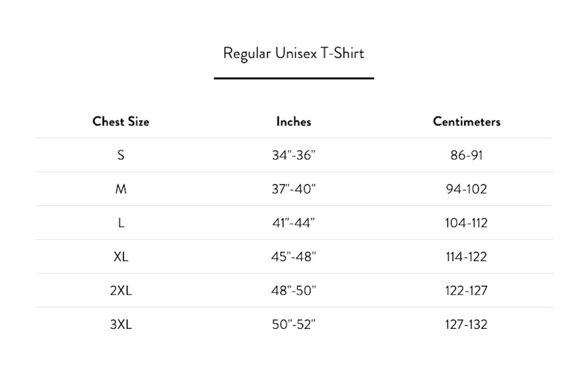Click the M size row label
The height and width of the screenshot is (390, 588).
tap(121, 189)
